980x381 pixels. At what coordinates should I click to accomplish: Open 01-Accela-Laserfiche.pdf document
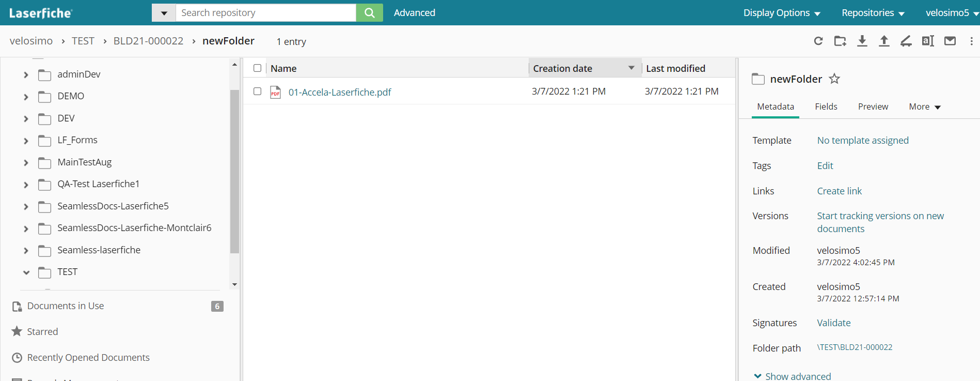click(340, 92)
